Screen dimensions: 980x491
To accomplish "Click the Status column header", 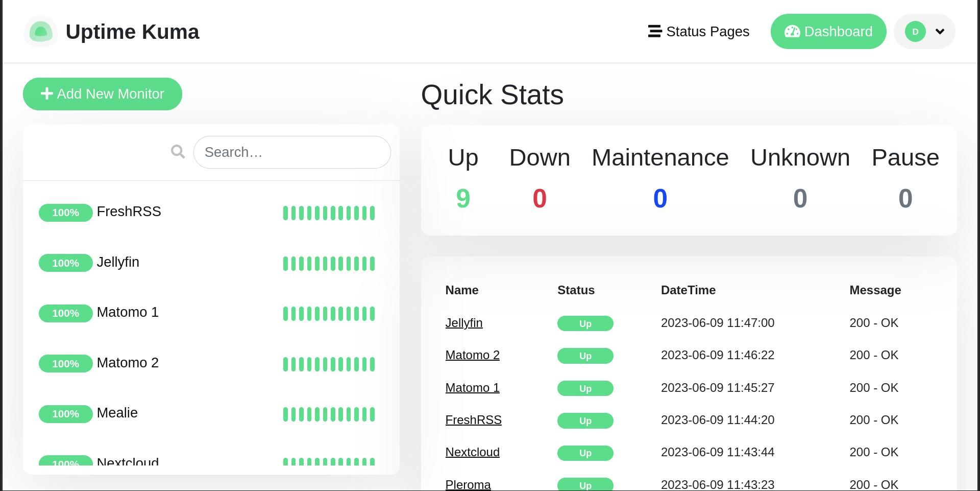I will pos(576,290).
